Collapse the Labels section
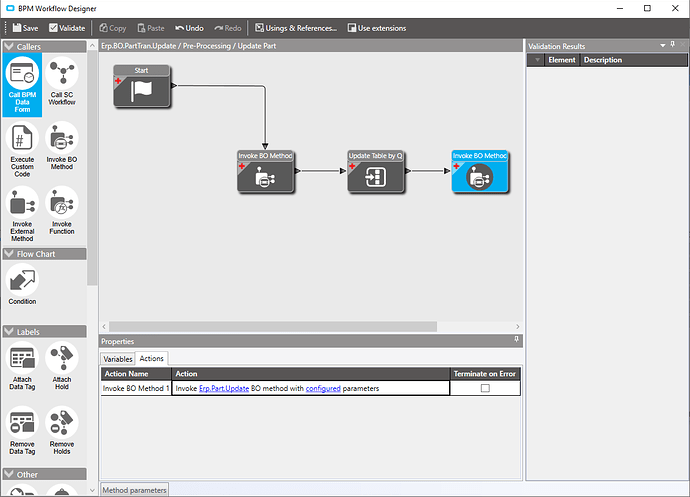 (x=9, y=331)
